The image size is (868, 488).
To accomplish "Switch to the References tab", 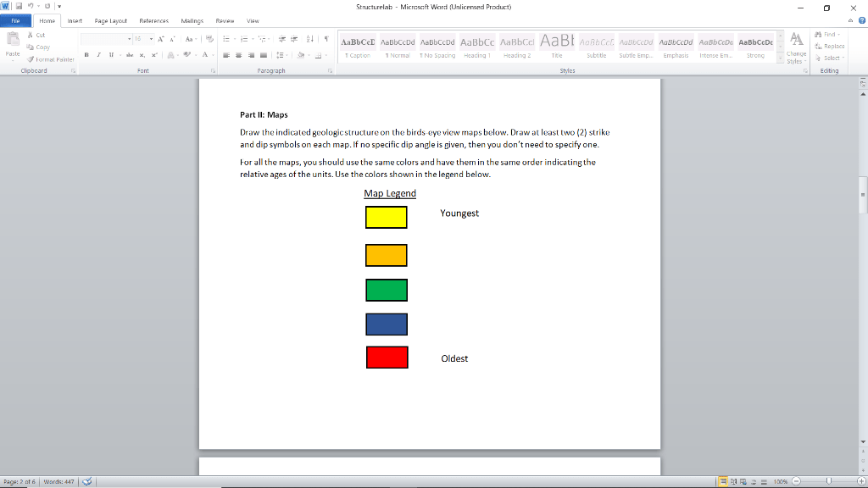I will point(154,21).
